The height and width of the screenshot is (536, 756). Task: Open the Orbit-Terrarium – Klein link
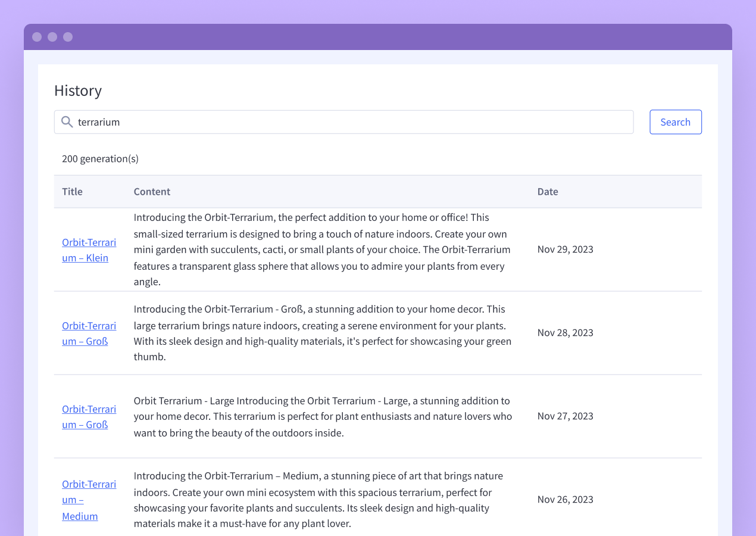[x=89, y=250]
